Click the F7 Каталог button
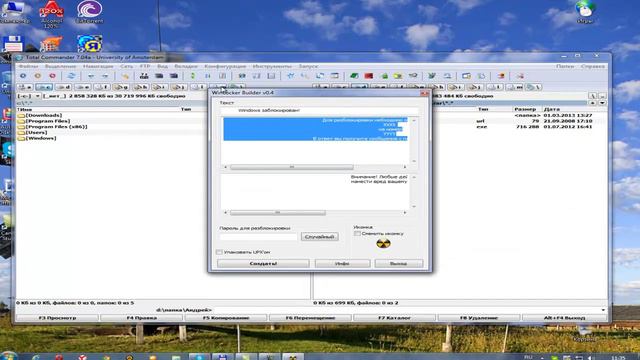The image size is (640, 360). 395,318
